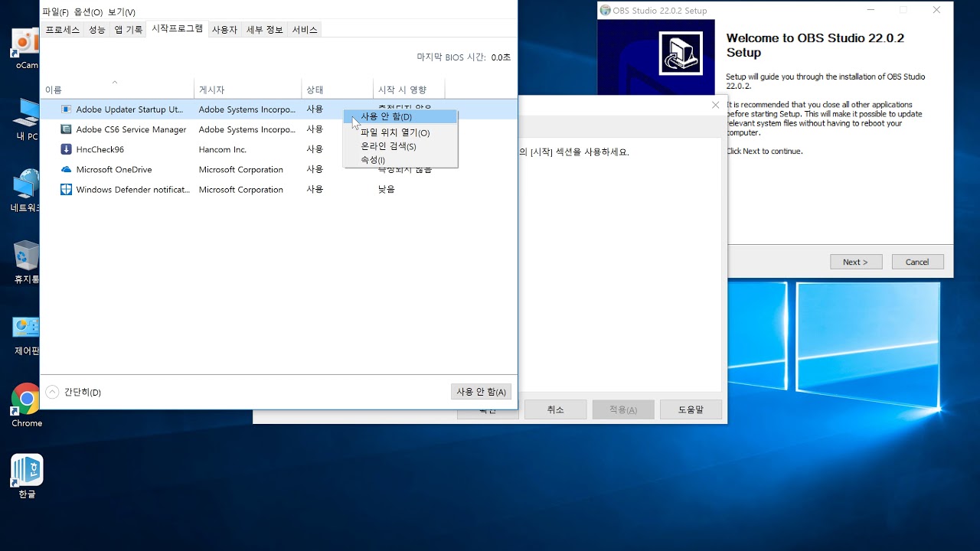Switch to the 사용자 tab

(x=224, y=30)
